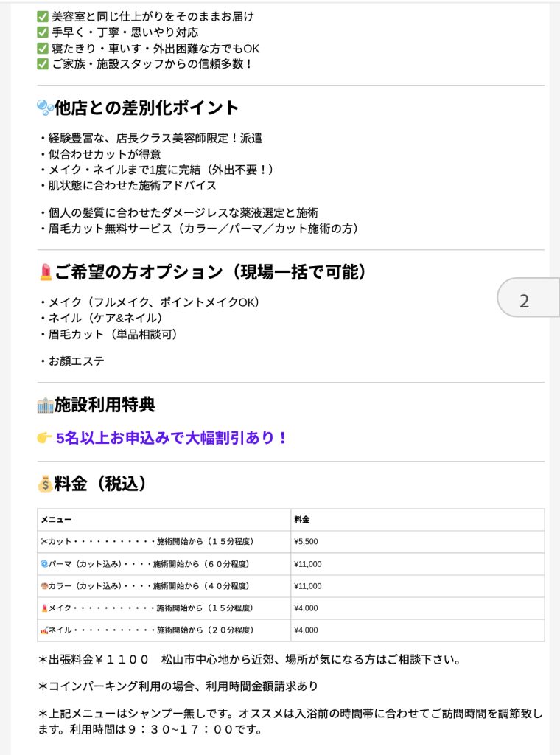Click the lipstick icon beside ご希望の方オプション heading
The height and width of the screenshot is (755, 560).
(x=45, y=272)
